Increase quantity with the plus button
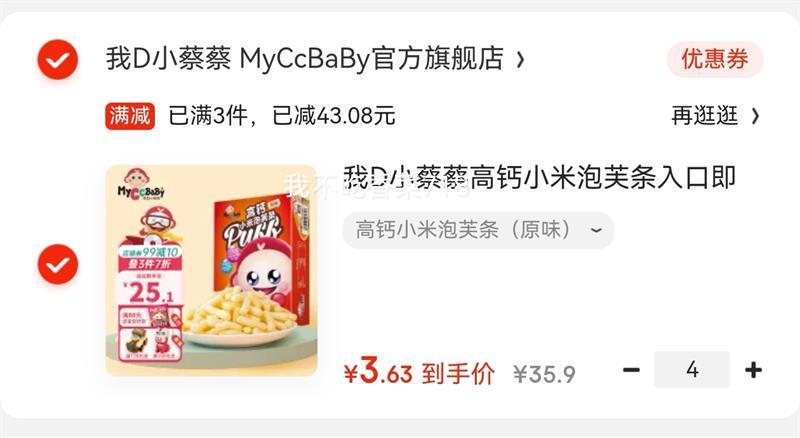 pos(754,370)
